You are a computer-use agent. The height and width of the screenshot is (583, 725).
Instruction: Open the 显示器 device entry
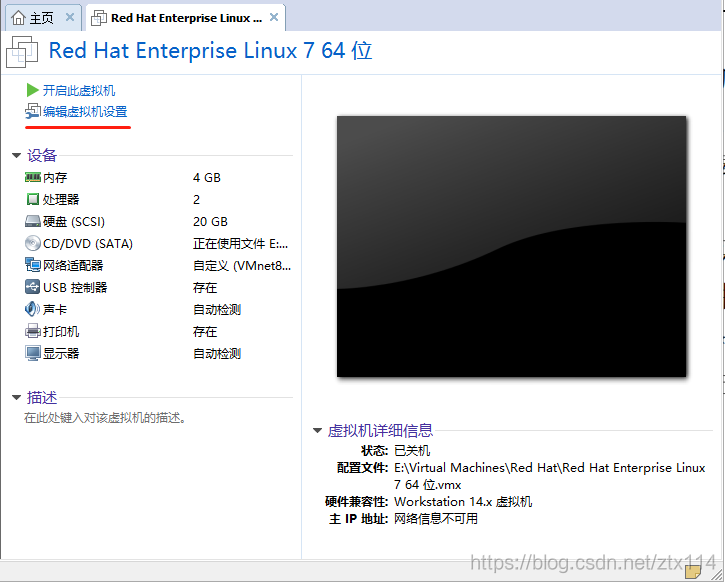pyautogui.click(x=61, y=354)
